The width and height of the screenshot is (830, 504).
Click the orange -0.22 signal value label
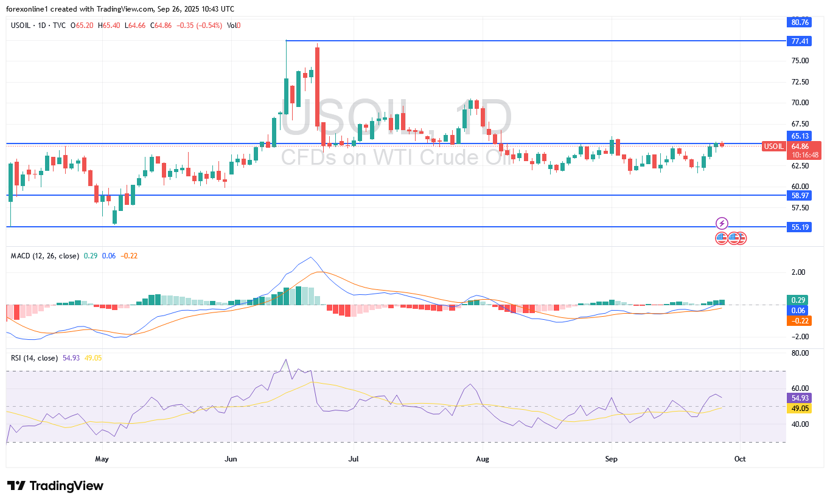click(x=798, y=321)
